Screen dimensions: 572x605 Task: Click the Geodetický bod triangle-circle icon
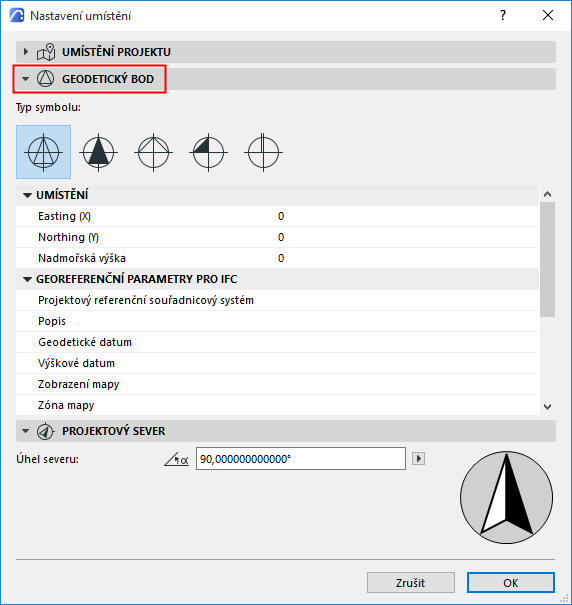pyautogui.click(x=46, y=79)
